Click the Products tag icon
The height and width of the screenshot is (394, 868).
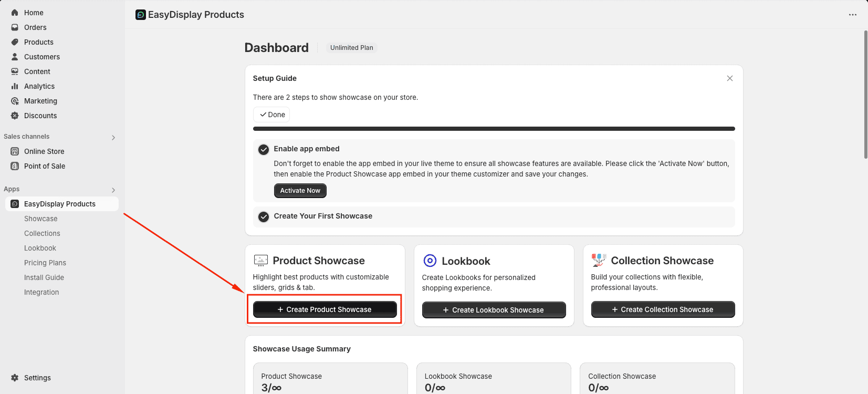15,42
